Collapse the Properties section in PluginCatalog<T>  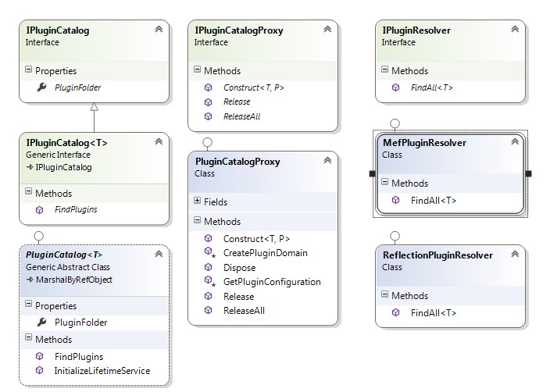click(28, 304)
